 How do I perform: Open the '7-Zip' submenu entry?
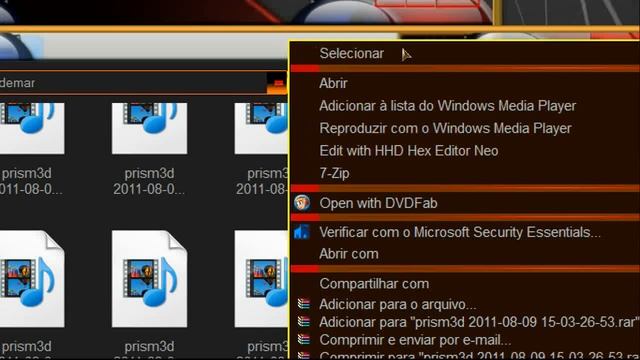click(334, 173)
